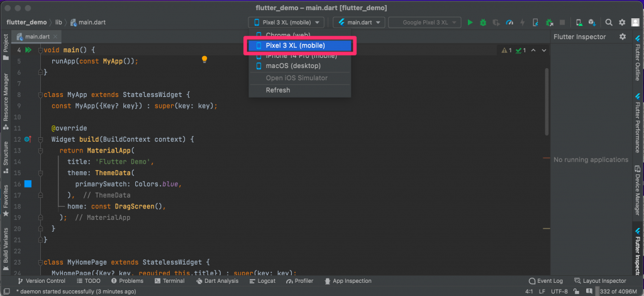
Task: Start debugging with the green bug icon
Action: tap(483, 23)
